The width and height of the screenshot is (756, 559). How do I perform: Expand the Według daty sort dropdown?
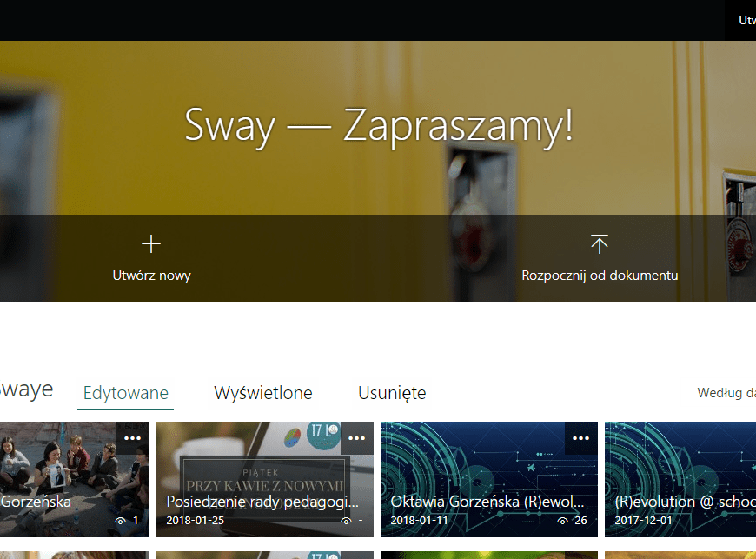726,393
